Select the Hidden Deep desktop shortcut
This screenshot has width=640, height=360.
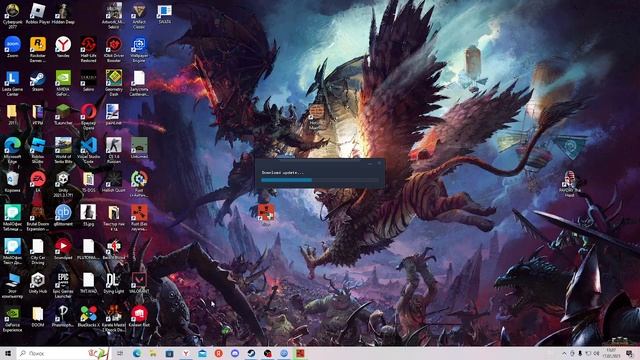(63, 13)
